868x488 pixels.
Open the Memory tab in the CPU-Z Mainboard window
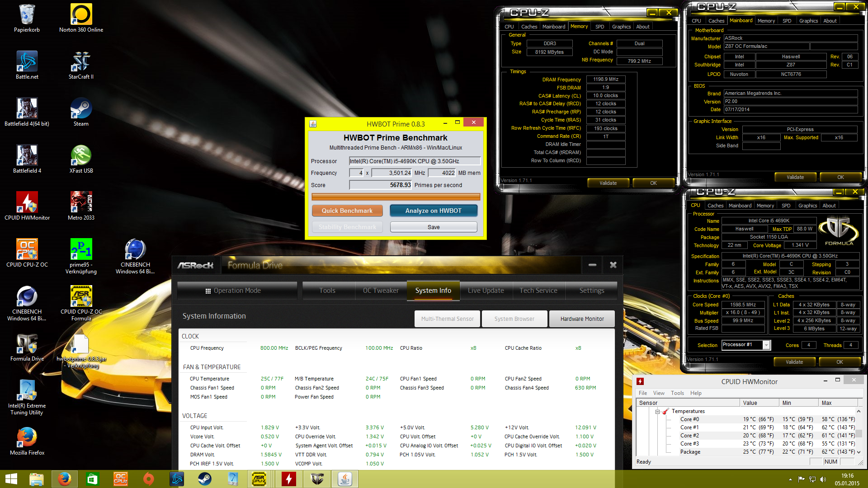[x=766, y=21]
